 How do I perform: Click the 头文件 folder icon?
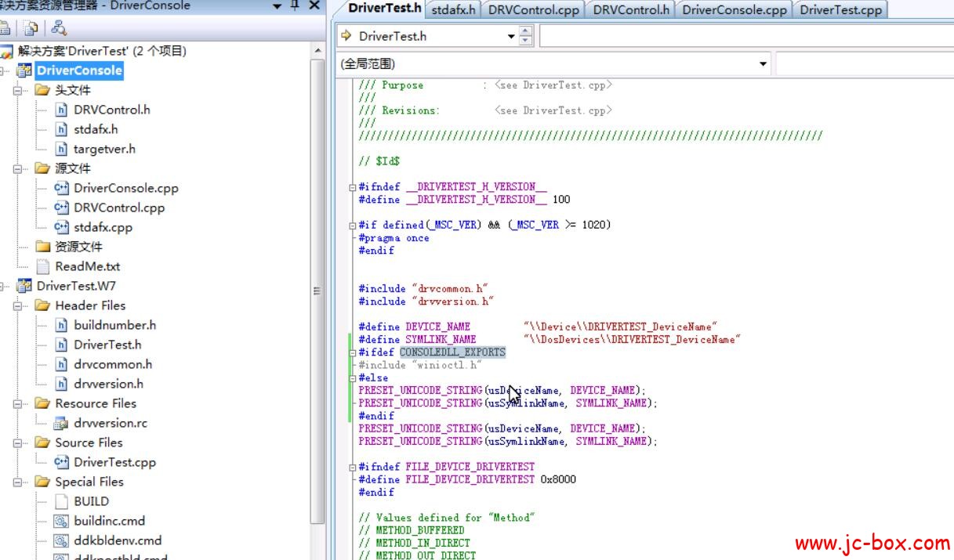pyautogui.click(x=42, y=90)
